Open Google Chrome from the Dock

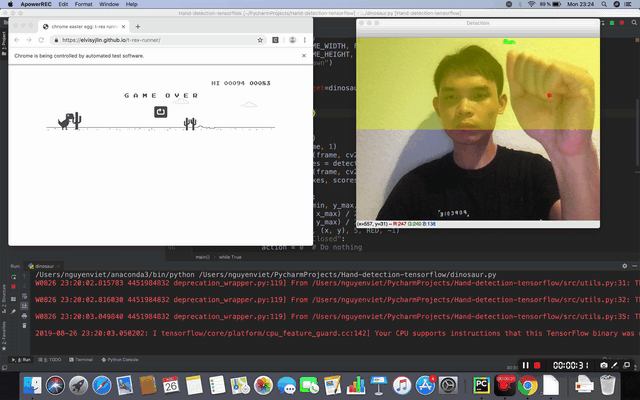coord(528,385)
